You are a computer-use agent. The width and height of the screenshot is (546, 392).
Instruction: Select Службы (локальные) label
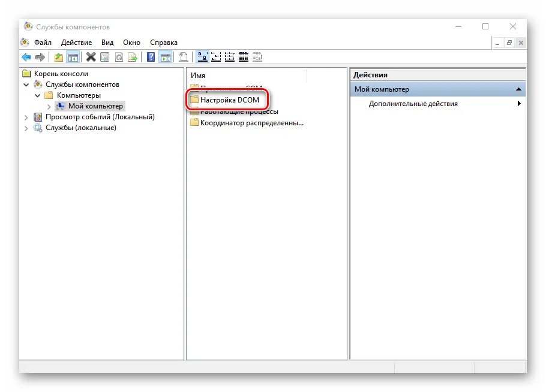(81, 128)
